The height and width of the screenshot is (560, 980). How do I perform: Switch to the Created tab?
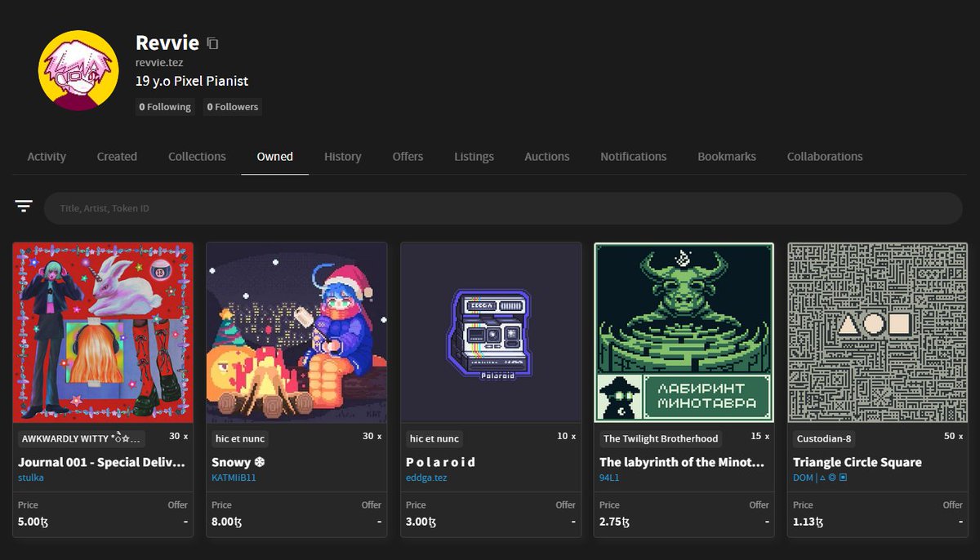(117, 156)
